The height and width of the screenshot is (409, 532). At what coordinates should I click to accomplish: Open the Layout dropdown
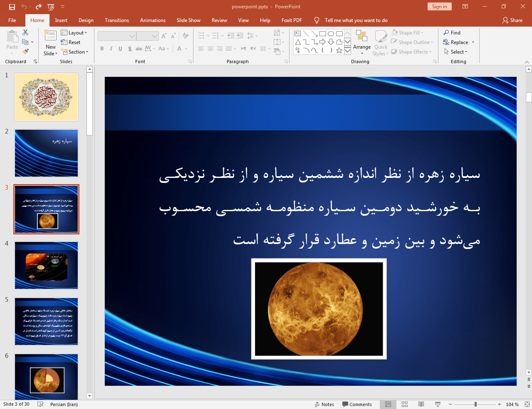point(74,32)
